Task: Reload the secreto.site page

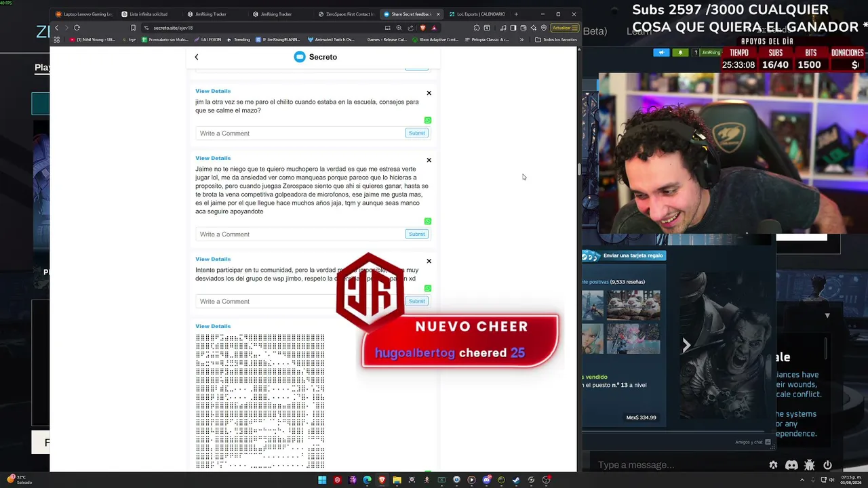Action: tap(77, 28)
